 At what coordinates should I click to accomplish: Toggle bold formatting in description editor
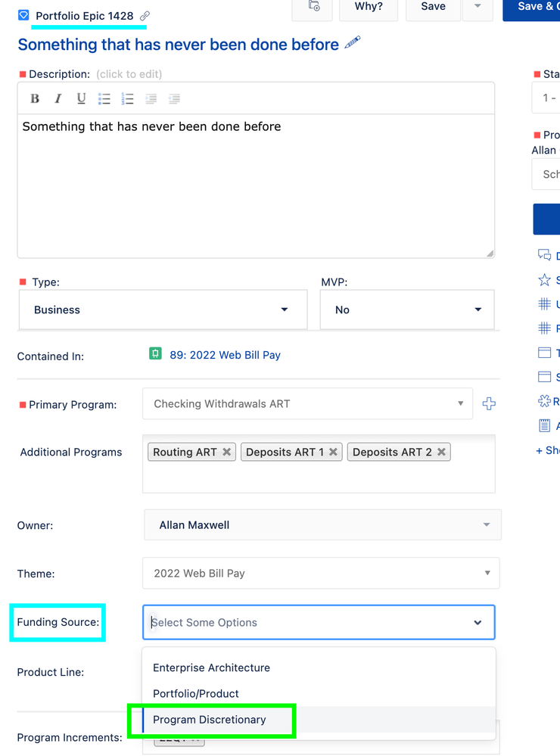click(x=35, y=99)
